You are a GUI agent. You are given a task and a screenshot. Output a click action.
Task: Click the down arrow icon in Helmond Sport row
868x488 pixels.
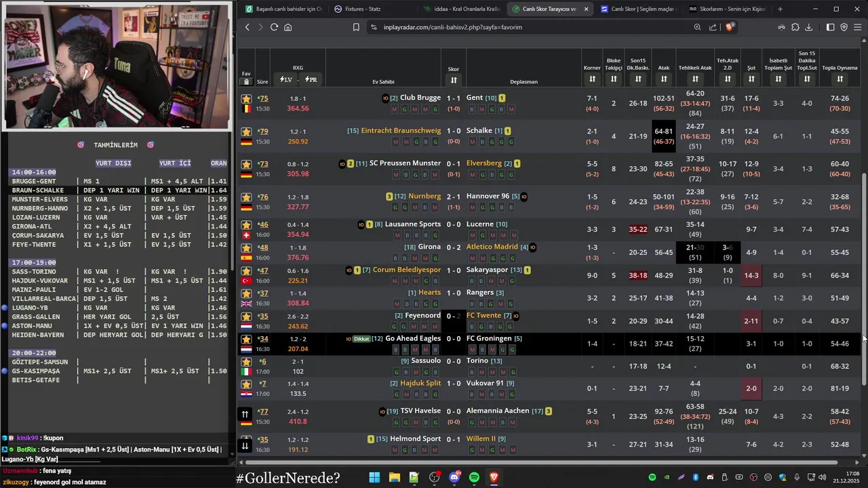(x=245, y=445)
